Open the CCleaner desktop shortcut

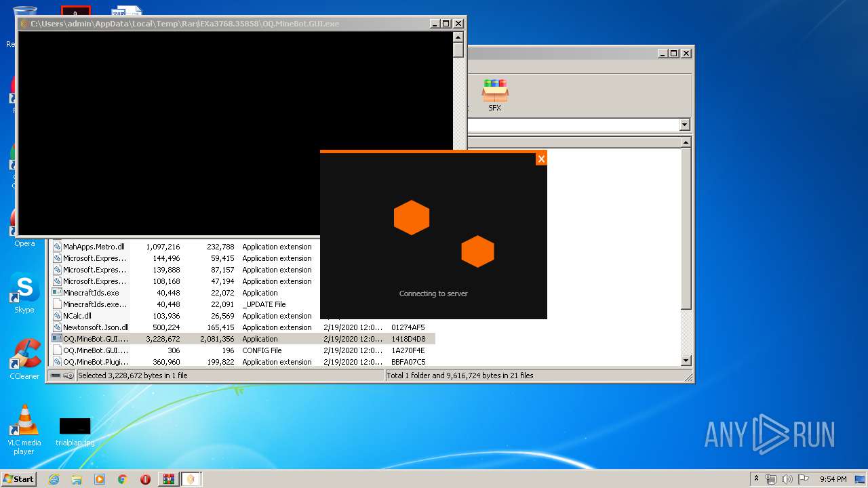coord(24,359)
